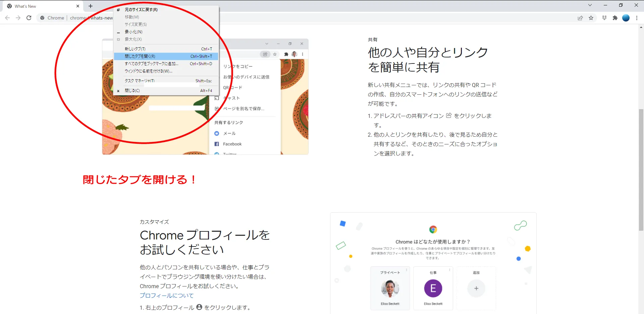The width and height of the screenshot is (644, 314).
Task: Choose 閉じる(C) menu entry
Action: pos(166,91)
